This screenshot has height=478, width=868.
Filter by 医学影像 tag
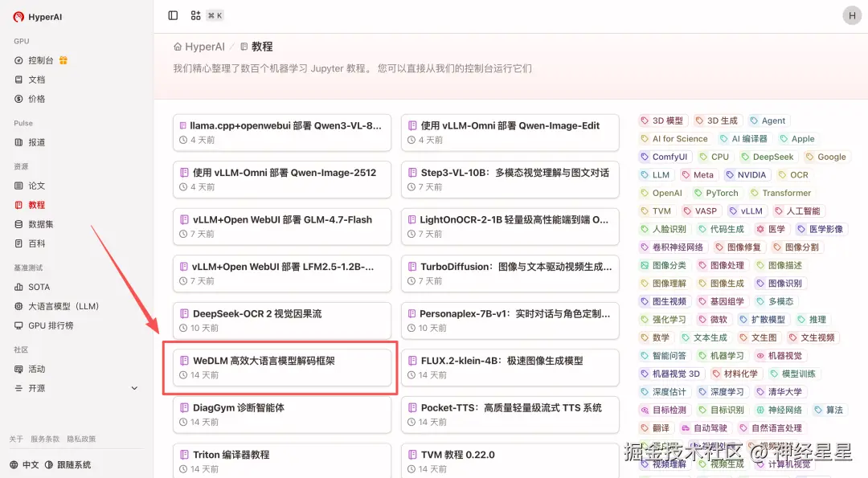coord(821,229)
